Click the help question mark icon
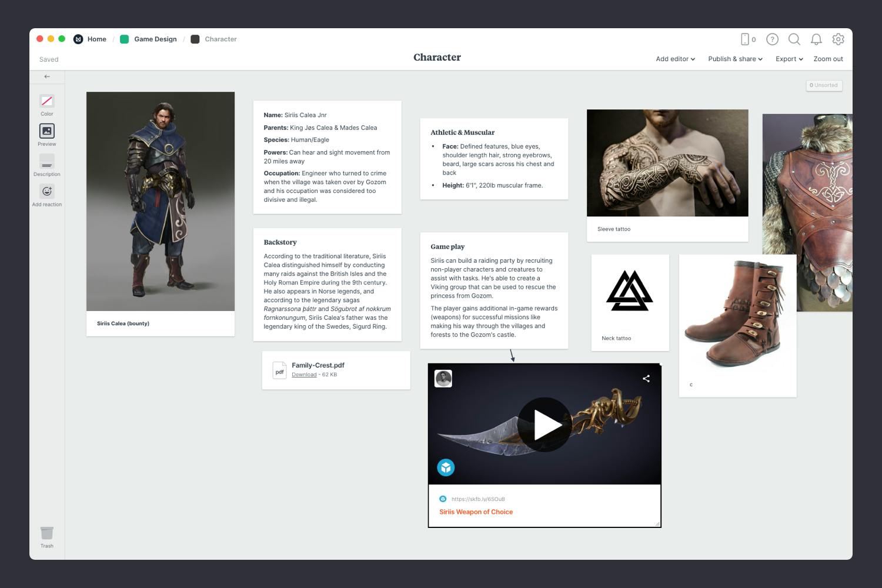Viewport: 882px width, 588px height. [772, 39]
